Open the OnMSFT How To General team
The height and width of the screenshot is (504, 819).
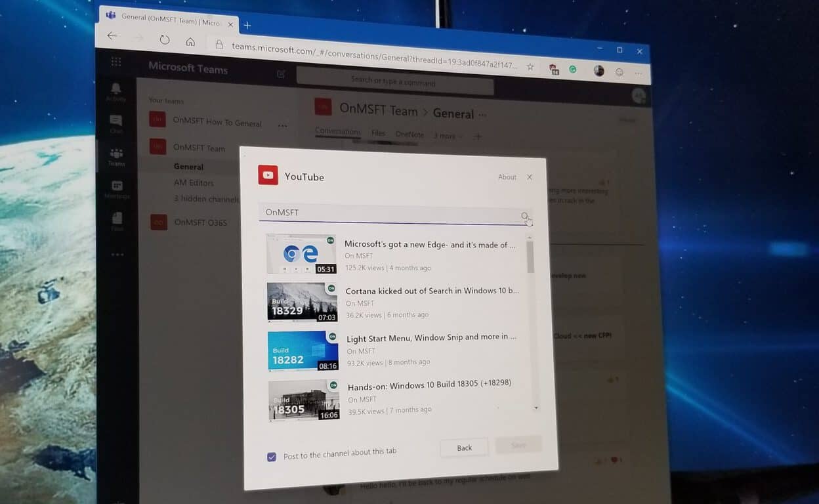tap(217, 122)
